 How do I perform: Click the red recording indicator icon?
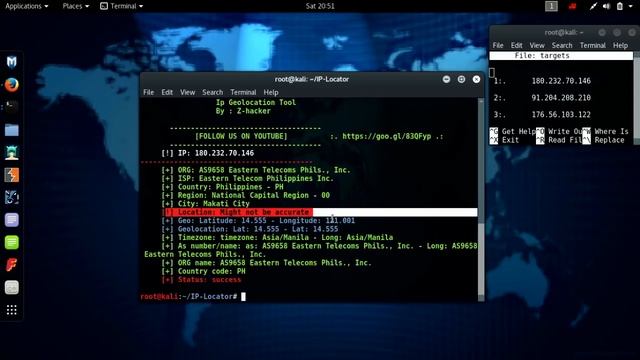click(573, 6)
